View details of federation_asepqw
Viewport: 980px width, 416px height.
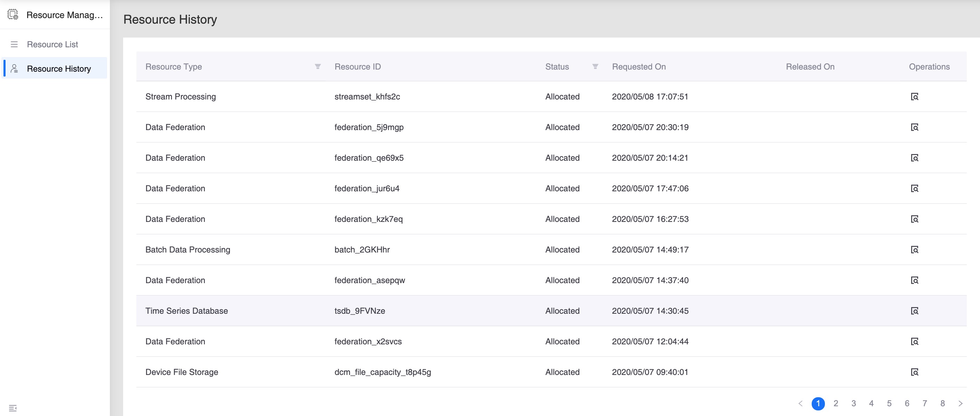tap(915, 280)
